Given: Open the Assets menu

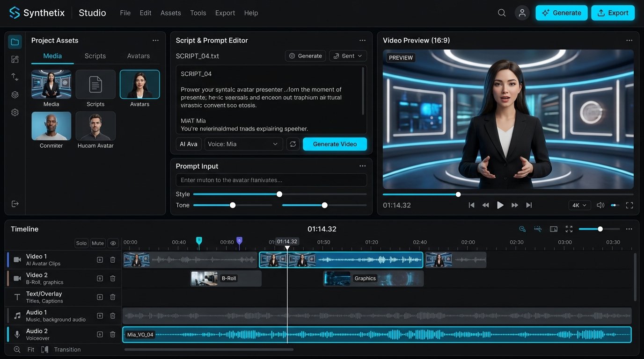Looking at the screenshot, I should [170, 13].
